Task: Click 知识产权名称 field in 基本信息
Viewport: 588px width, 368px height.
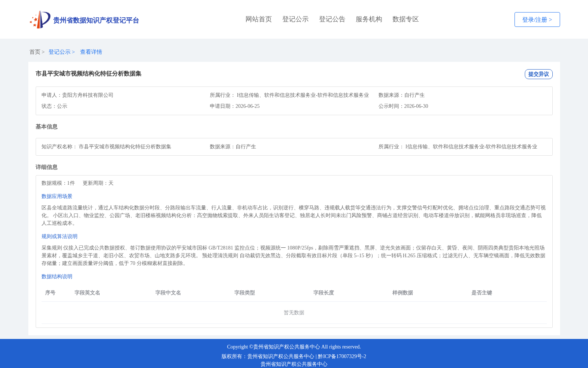Action: [x=106, y=146]
